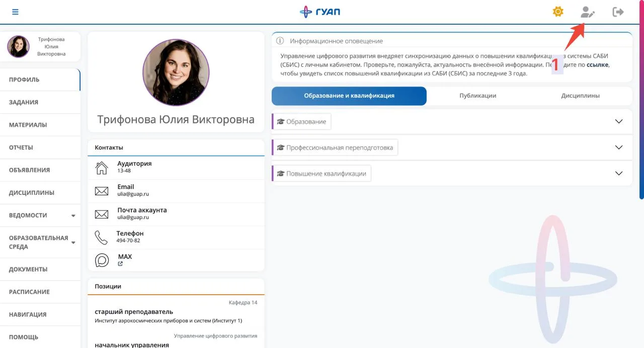644x348 pixels.
Task: Click the Управление цифрового развития position label
Action: click(x=215, y=336)
